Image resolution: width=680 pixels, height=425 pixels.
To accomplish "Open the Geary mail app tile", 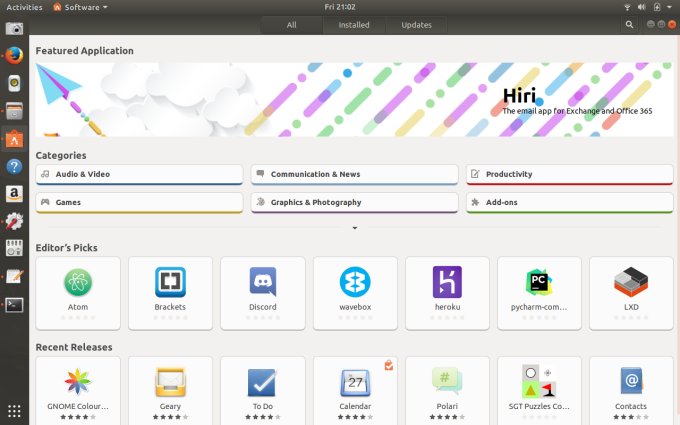I will click(170, 391).
